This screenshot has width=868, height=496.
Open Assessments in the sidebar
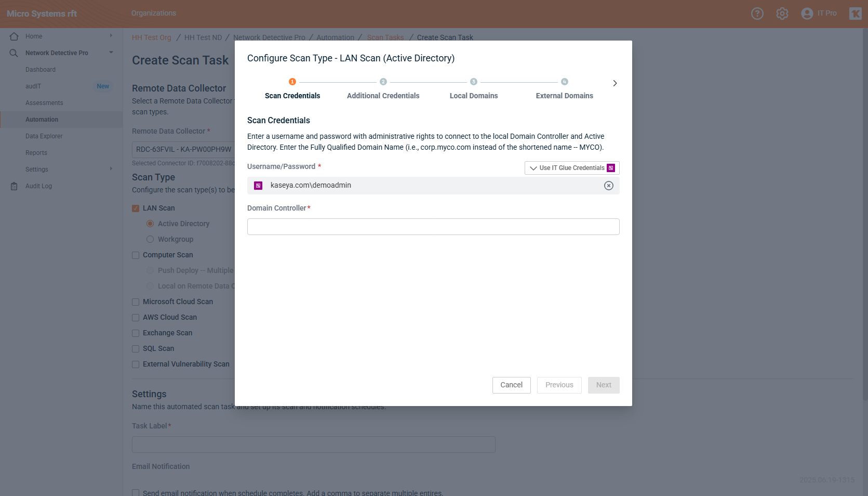point(44,103)
